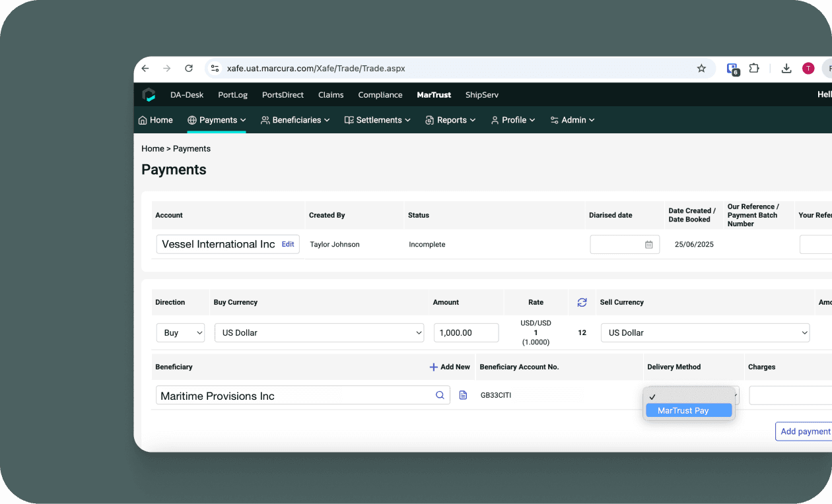The height and width of the screenshot is (504, 832).
Task: Open the red T profile avatar
Action: 808,69
